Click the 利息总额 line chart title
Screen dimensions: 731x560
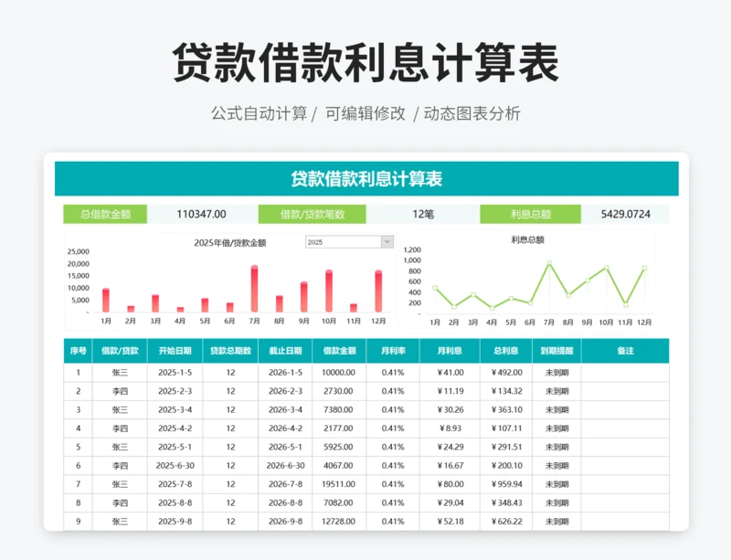click(528, 239)
